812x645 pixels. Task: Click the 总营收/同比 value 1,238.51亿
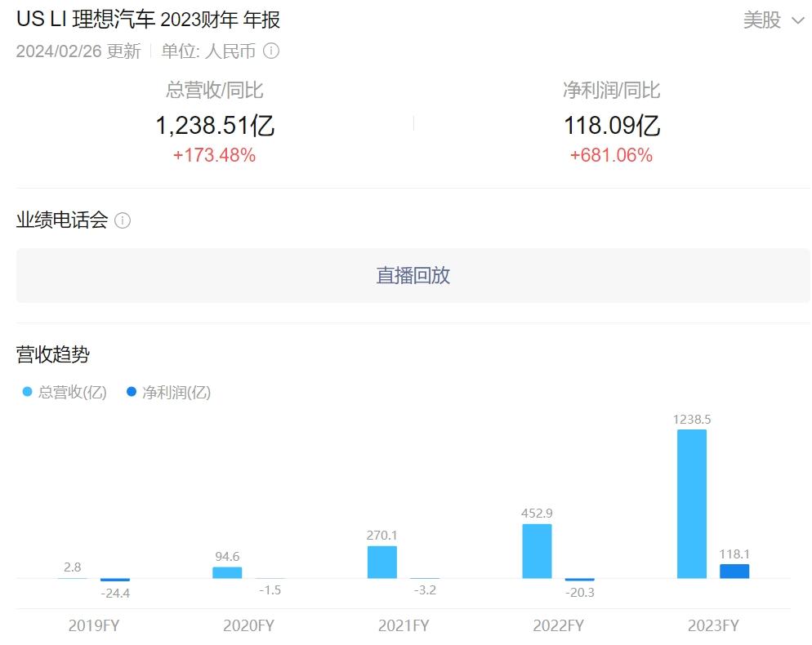215,125
